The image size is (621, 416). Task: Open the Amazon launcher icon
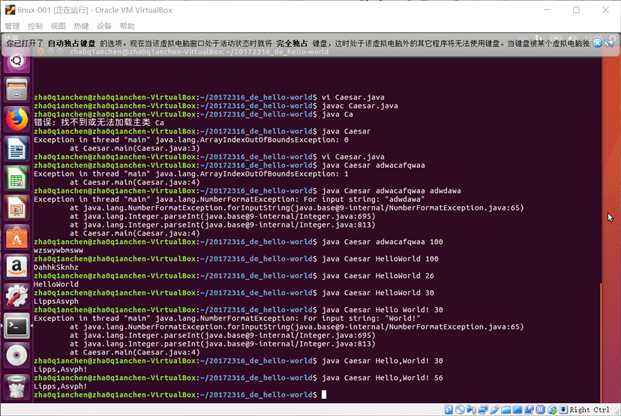16,266
